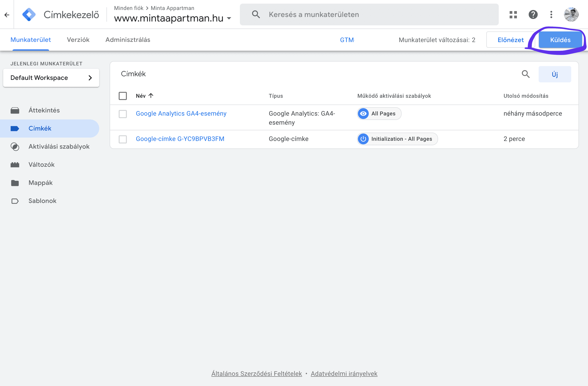Click the Utolsó módosítás column header
This screenshot has width=588, height=386.
(526, 96)
